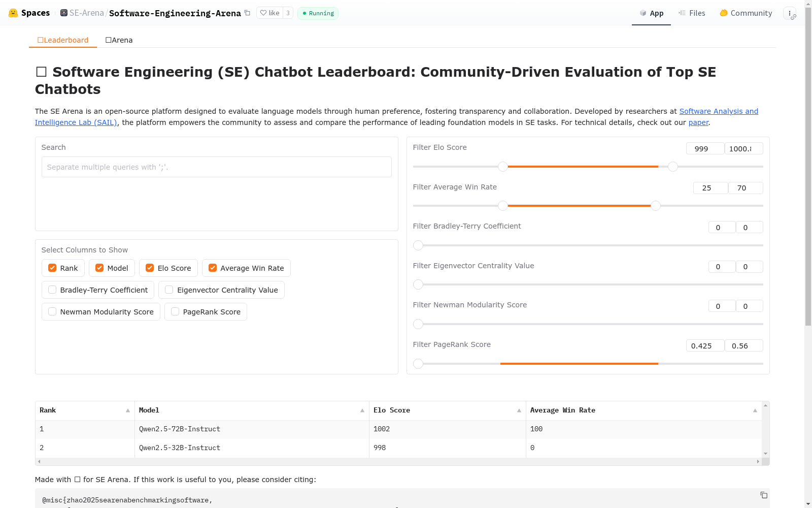
Task: Click the Newman Modularity slider handle
Action: click(x=418, y=324)
